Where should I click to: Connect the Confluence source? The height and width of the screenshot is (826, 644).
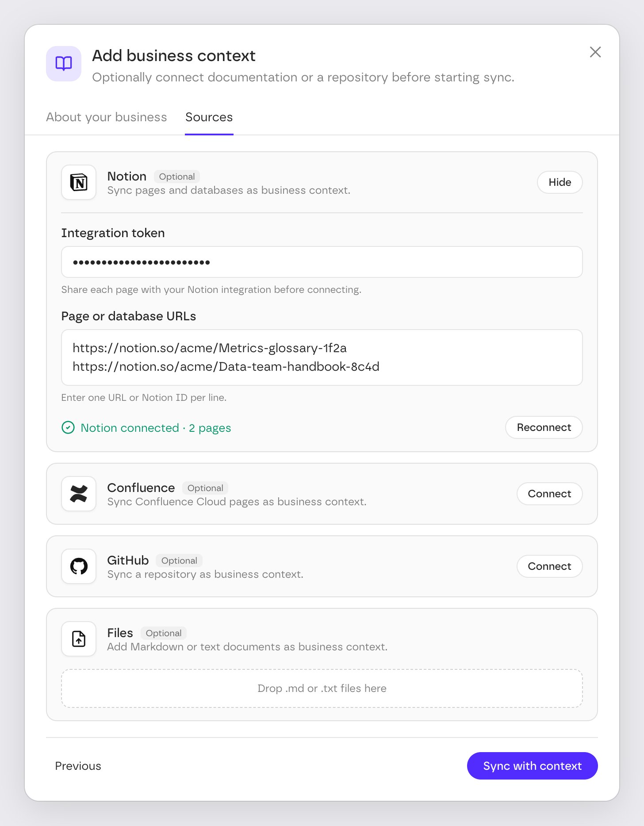549,494
